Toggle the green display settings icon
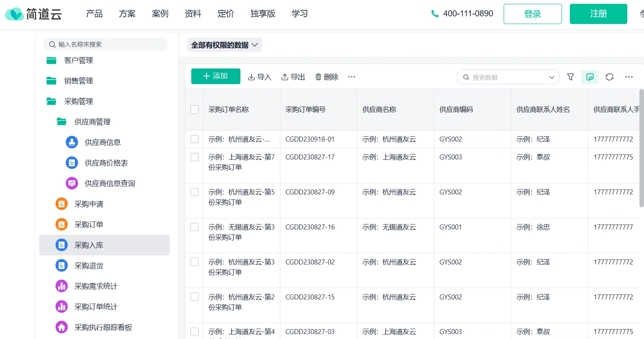The height and width of the screenshot is (339, 644). 590,77
